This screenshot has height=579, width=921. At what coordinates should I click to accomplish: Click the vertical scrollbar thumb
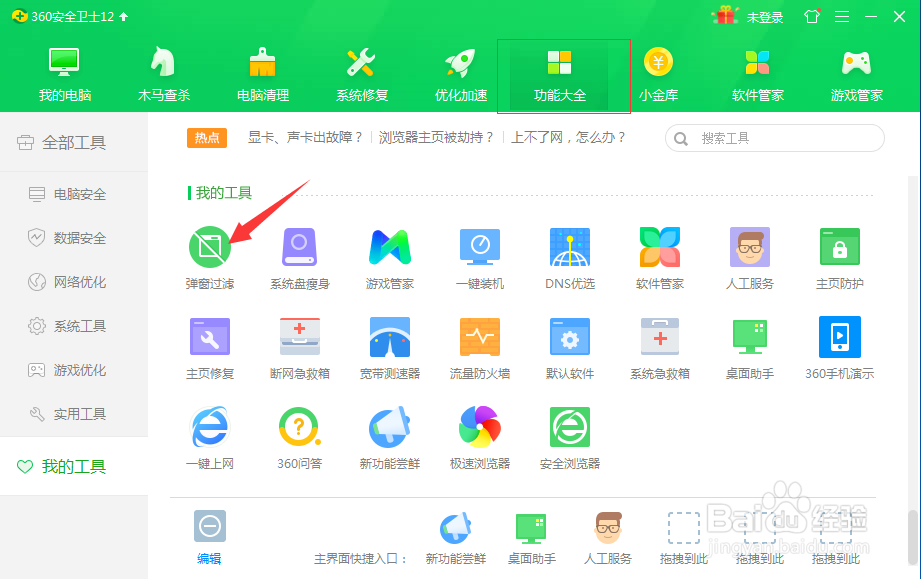point(913,537)
